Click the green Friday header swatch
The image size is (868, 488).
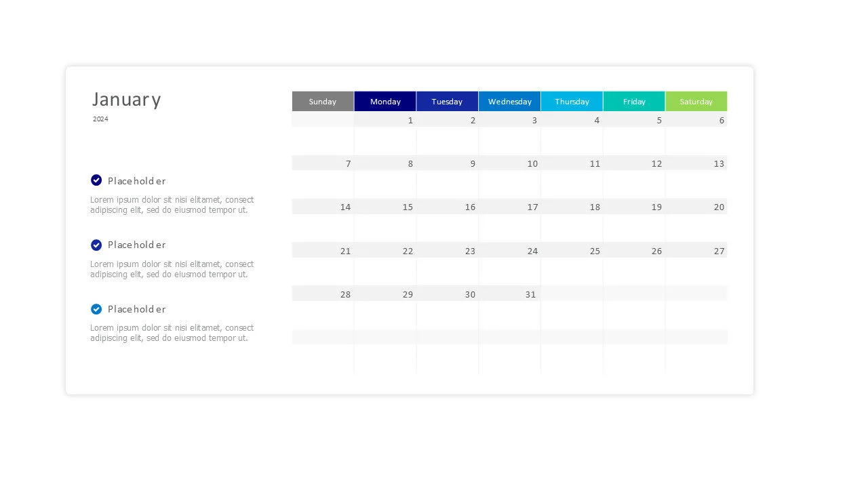click(x=634, y=101)
